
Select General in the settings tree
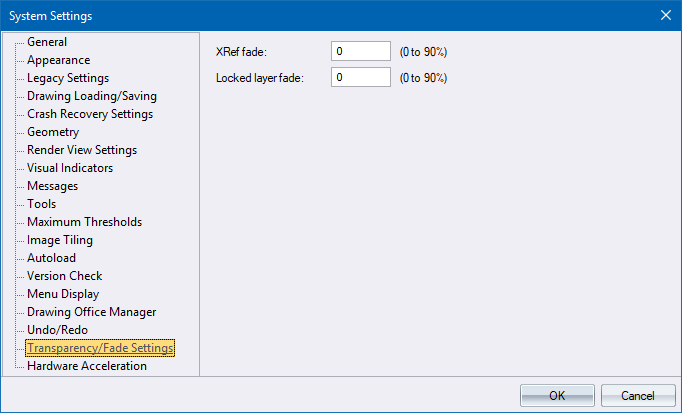click(x=47, y=42)
